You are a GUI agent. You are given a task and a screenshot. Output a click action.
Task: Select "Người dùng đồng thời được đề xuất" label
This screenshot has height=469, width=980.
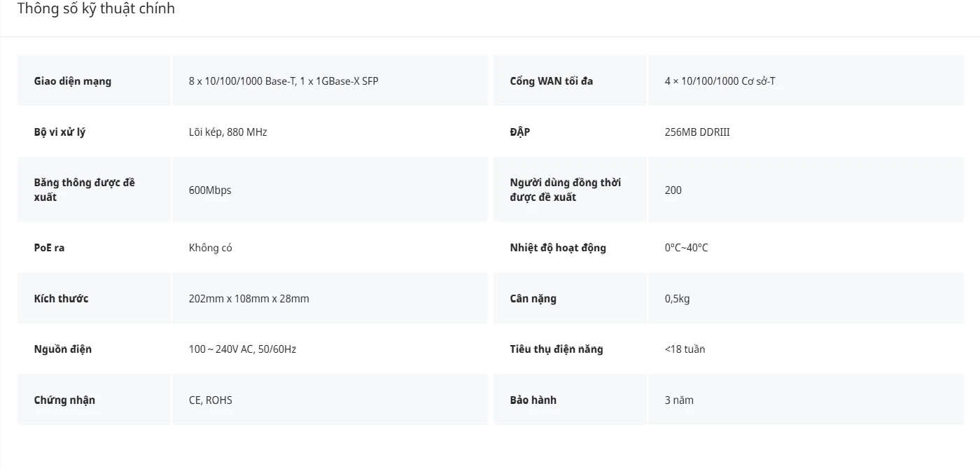click(x=566, y=190)
